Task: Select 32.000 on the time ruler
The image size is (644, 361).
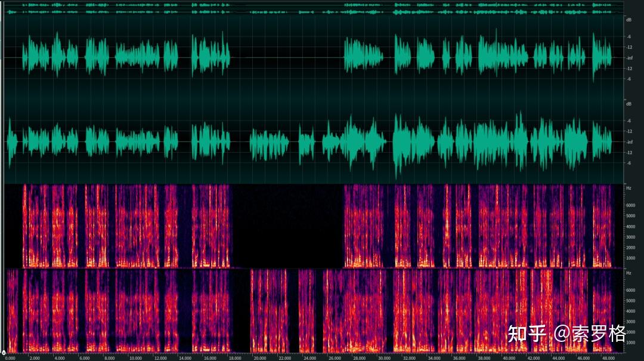Action: (x=410, y=358)
